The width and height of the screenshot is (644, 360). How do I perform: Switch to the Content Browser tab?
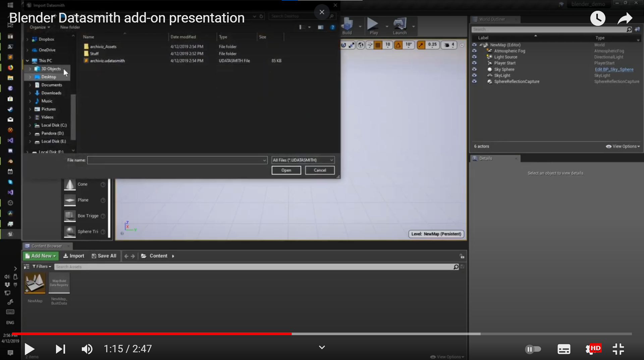click(46, 246)
